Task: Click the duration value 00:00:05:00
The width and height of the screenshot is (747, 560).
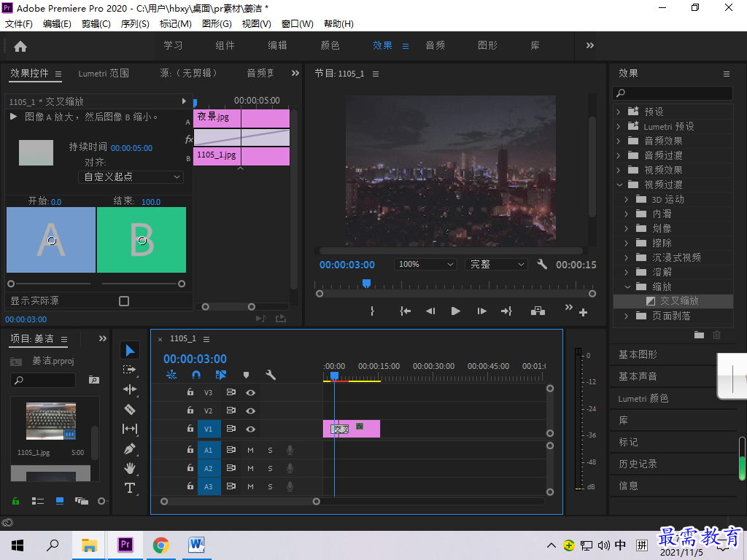Action: [131, 148]
